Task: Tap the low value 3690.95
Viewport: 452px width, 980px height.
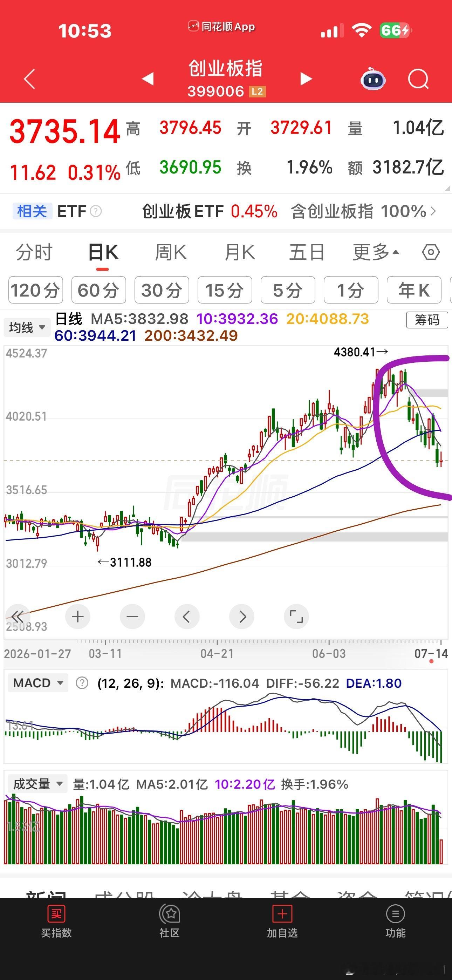Action: tap(190, 168)
